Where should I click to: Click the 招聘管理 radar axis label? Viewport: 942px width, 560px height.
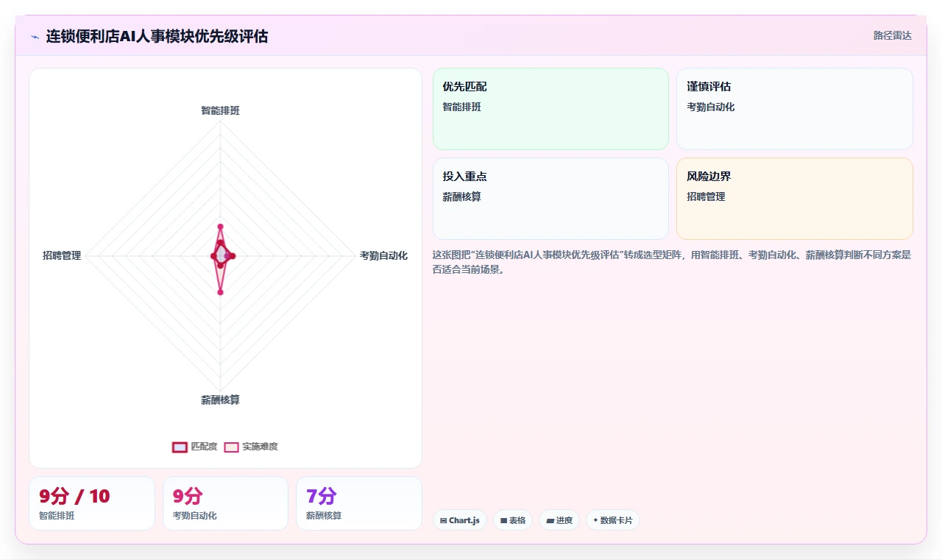pos(62,255)
